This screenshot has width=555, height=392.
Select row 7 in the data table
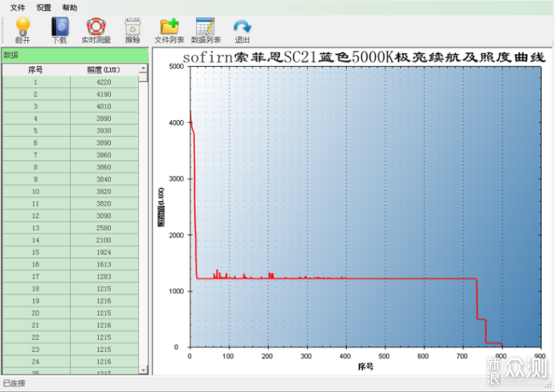click(x=70, y=155)
